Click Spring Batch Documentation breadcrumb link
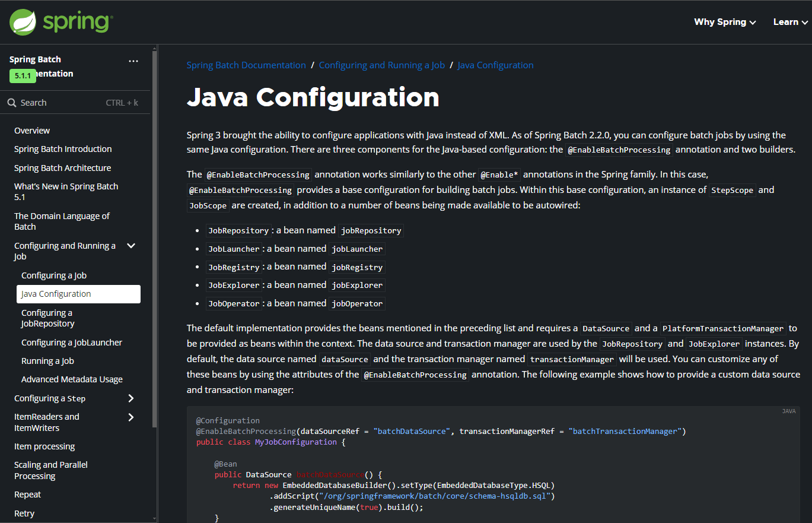Viewport: 812px width, 523px height. pos(246,65)
